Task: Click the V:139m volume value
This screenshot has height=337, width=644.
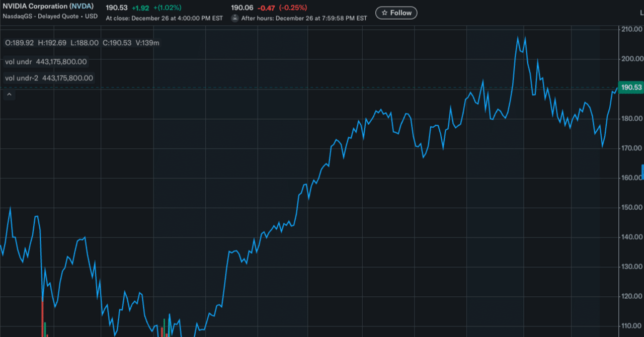Action: [147, 43]
